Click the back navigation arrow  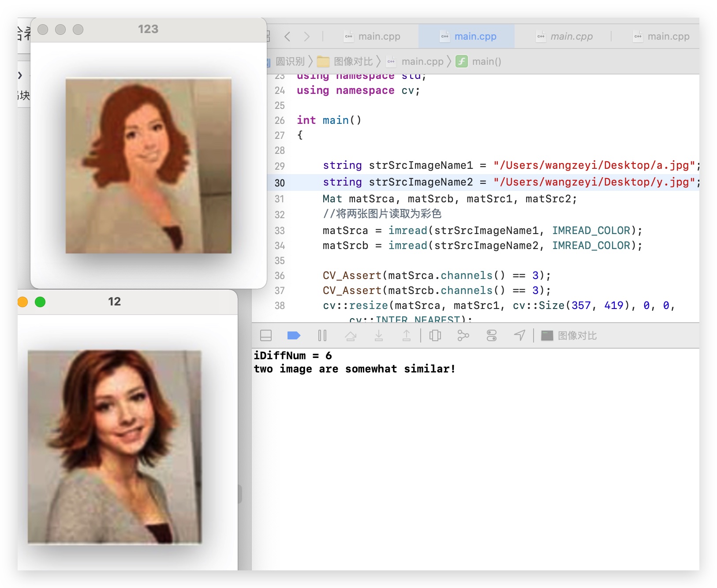pos(288,37)
